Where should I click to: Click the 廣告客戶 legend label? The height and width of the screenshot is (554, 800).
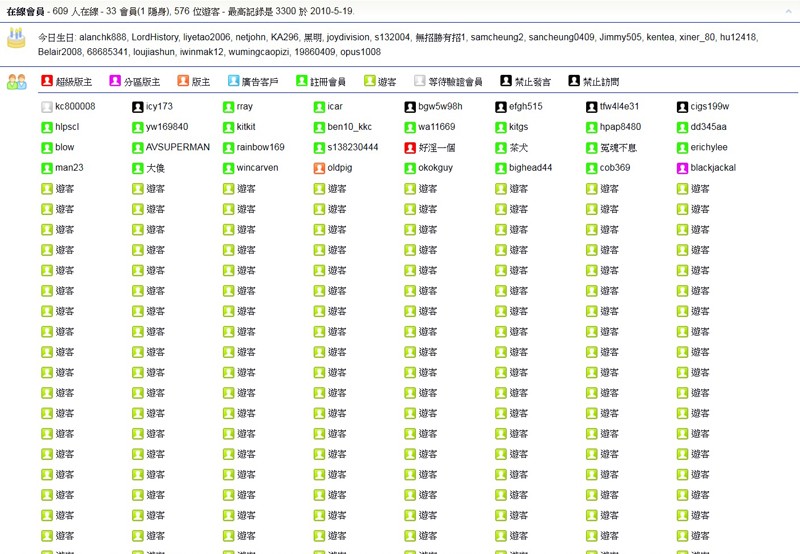(x=260, y=82)
